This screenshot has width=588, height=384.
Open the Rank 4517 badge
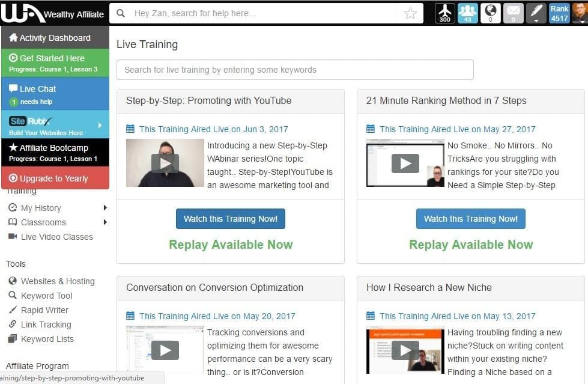tap(559, 13)
